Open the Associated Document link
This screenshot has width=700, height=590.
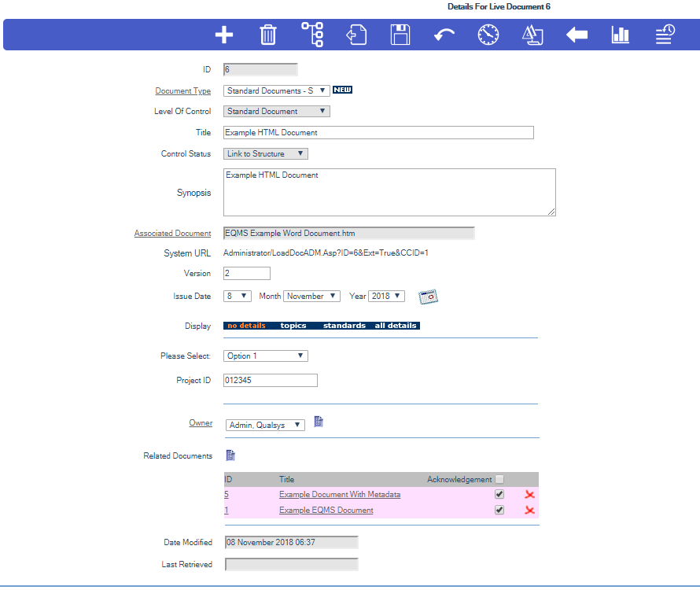tap(172, 234)
